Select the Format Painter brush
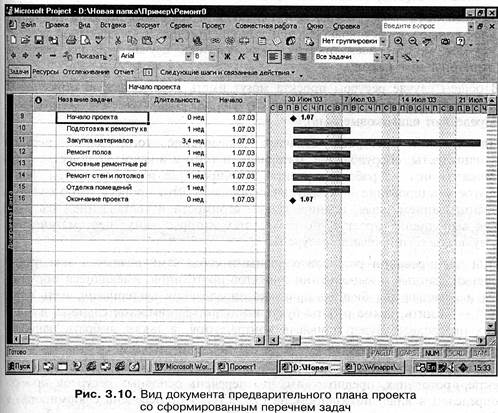The image size is (498, 413). (x=162, y=41)
